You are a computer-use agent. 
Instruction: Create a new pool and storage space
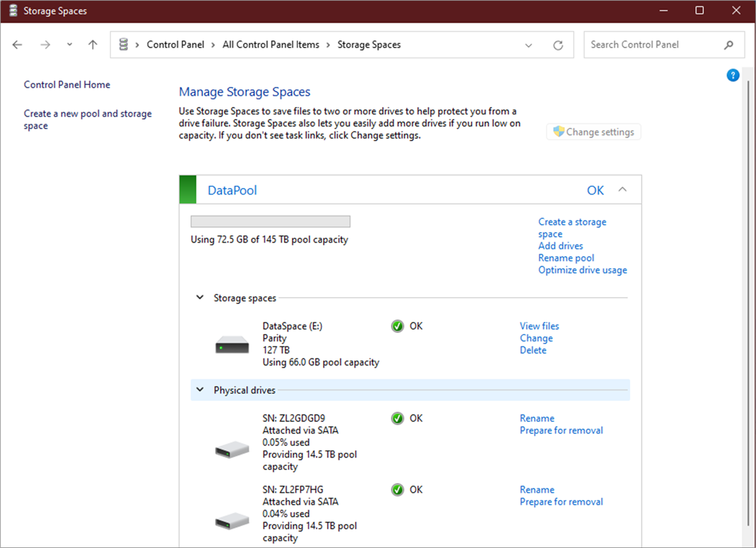click(x=88, y=119)
